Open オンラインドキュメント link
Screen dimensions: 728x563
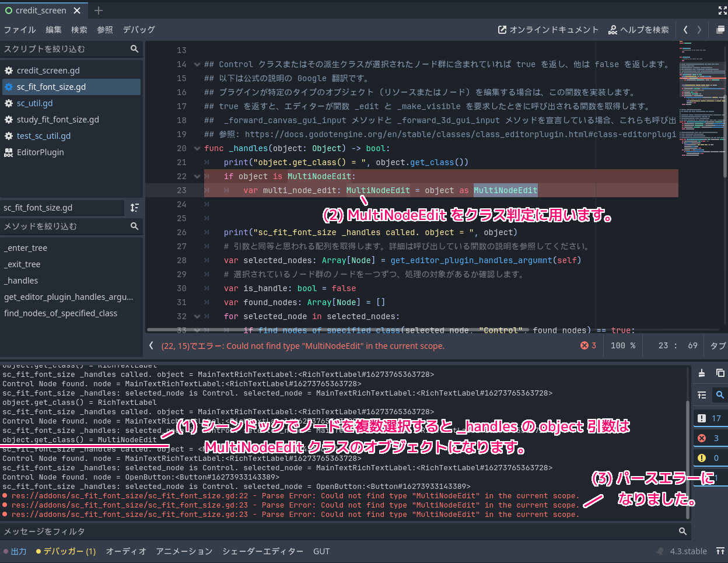(548, 30)
